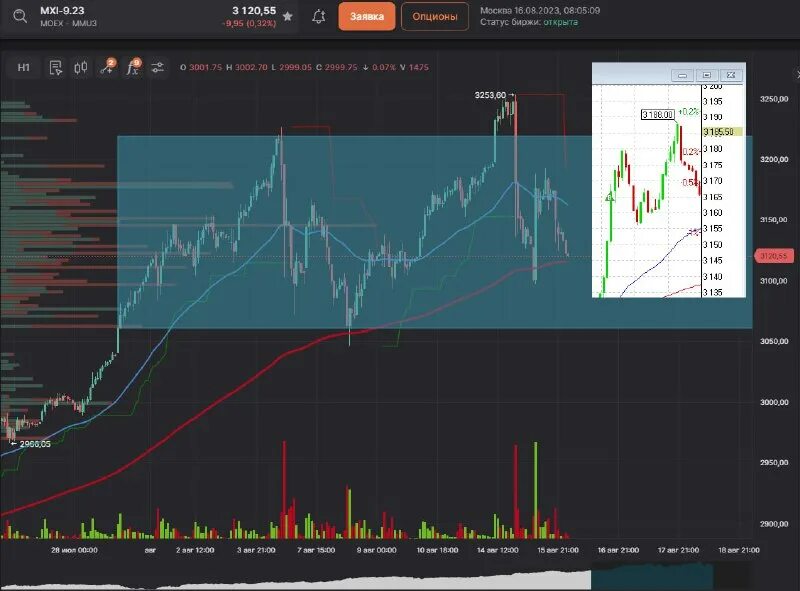
Task: Open the chart settings sliders icon
Action: click(x=158, y=67)
